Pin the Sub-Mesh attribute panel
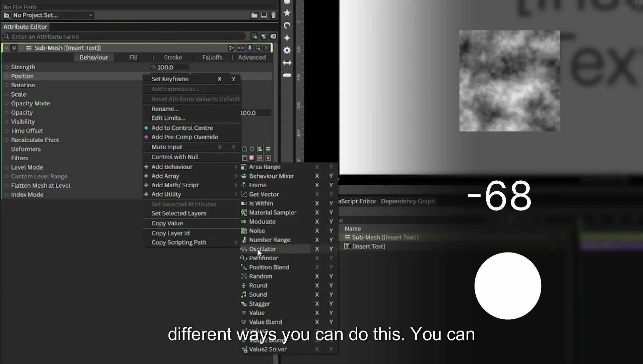The height and width of the screenshot is (364, 643). 249,48
